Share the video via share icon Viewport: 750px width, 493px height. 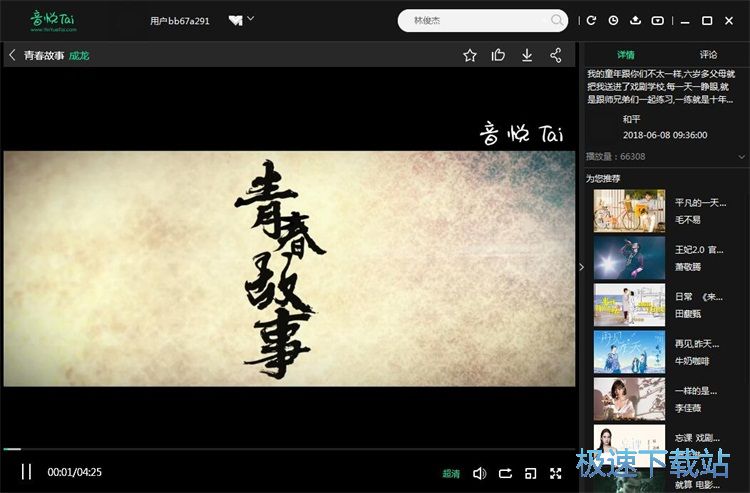pos(555,55)
